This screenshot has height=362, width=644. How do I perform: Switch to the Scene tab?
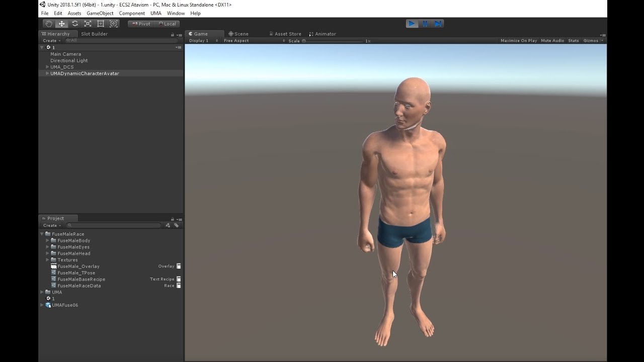(x=238, y=34)
